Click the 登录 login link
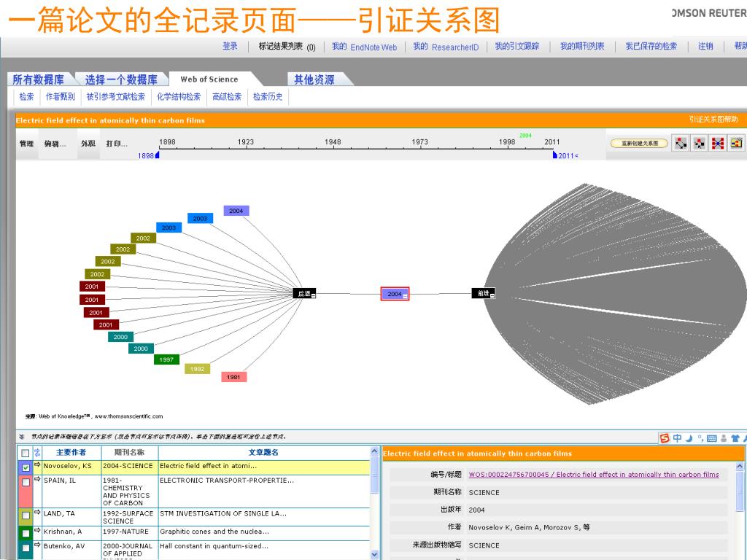 tap(230, 46)
